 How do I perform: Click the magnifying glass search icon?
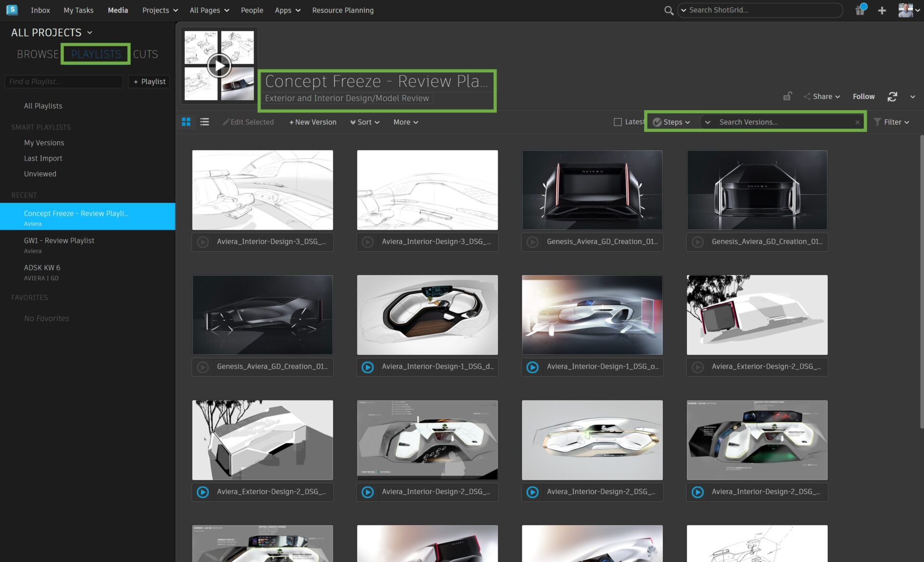point(668,10)
